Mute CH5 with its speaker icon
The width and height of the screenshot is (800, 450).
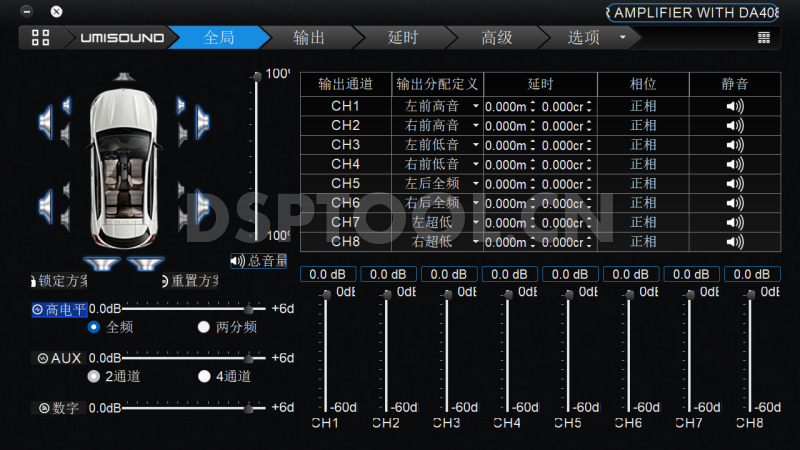735,184
